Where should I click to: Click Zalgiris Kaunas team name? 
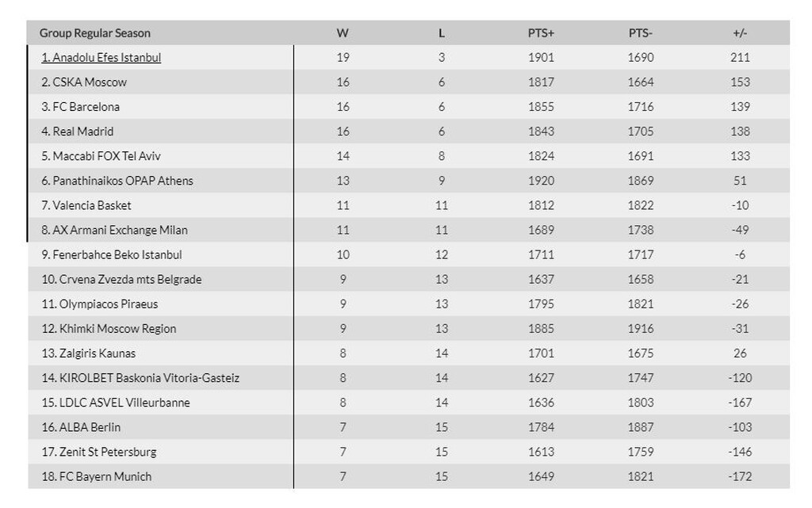(88, 353)
